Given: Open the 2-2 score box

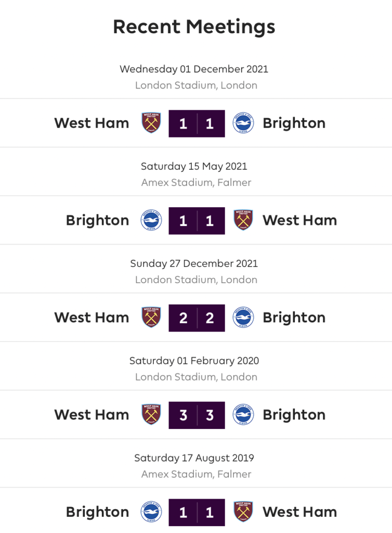Looking at the screenshot, I should click(x=197, y=318).
